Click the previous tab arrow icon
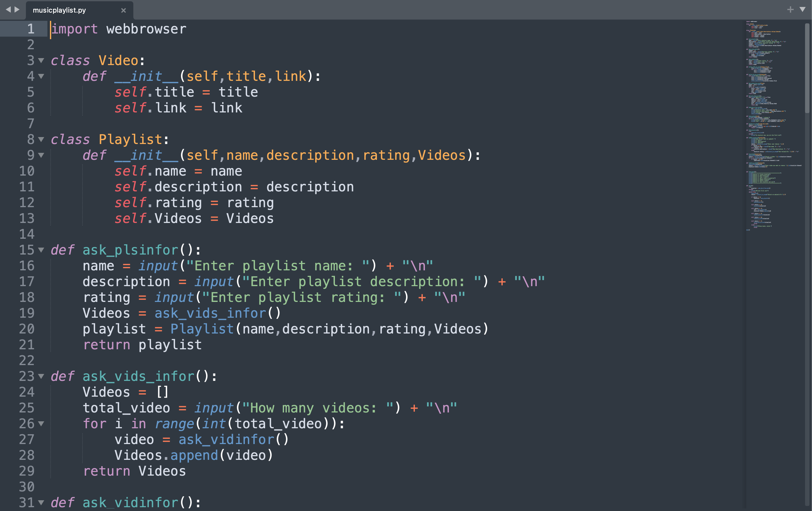The width and height of the screenshot is (812, 511). click(x=8, y=9)
